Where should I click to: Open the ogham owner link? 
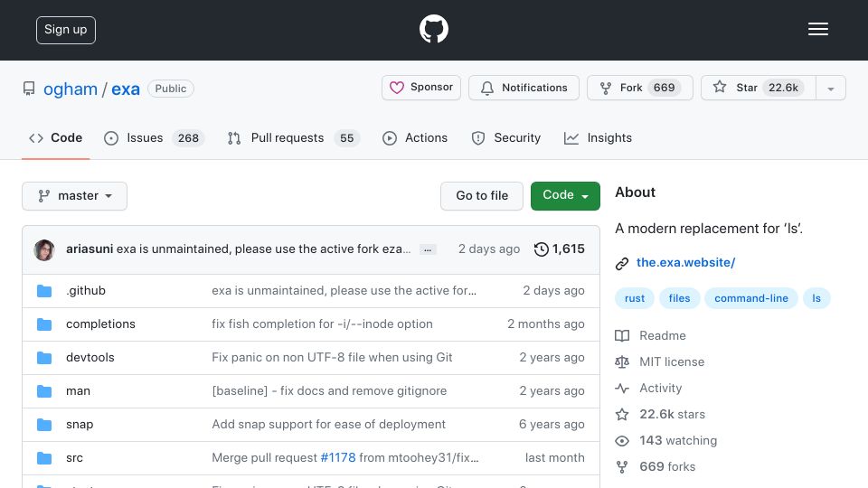point(71,89)
